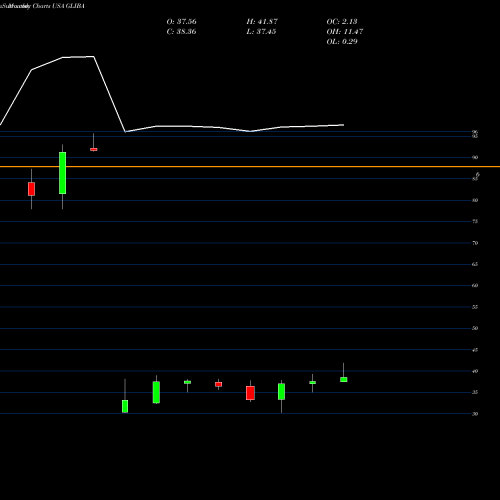Click the OC: 2.13 value
Image resolution: width=500 pixels, height=500 pixels.
pos(342,22)
